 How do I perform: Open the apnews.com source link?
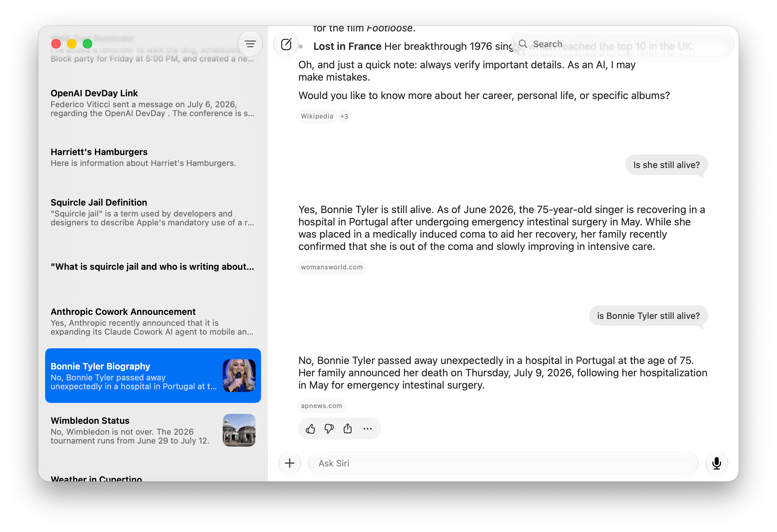322,406
